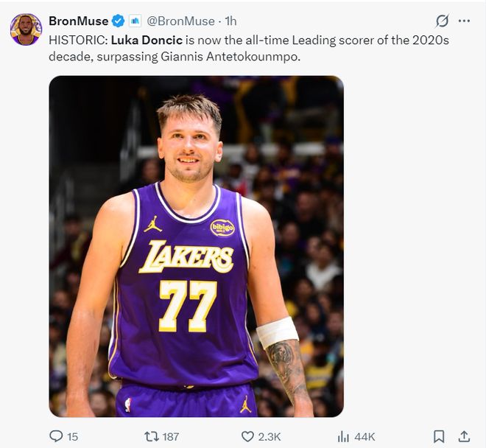Repost this tweet using the arrows icon

coord(152,436)
